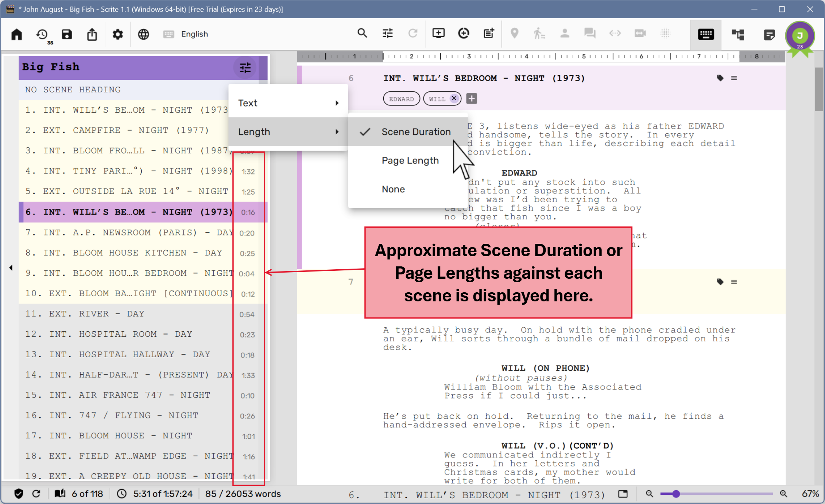This screenshot has height=504, width=825.
Task: Open the Length submenu
Action: (288, 132)
